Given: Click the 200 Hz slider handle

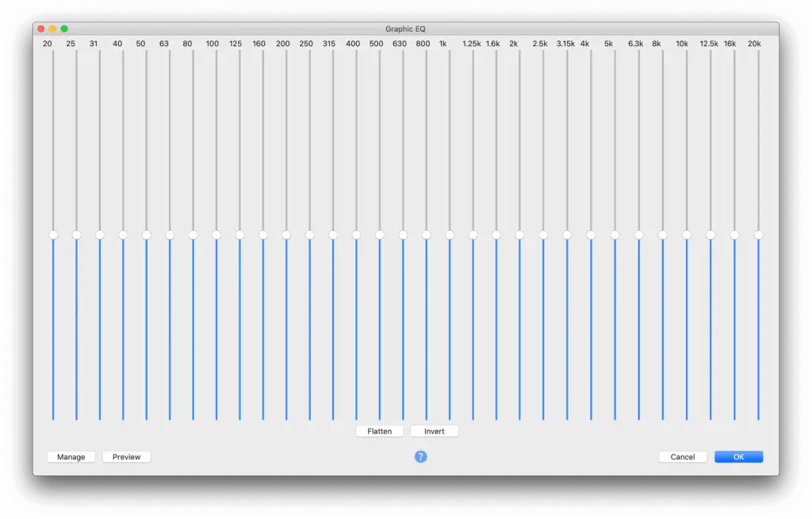Looking at the screenshot, I should tap(286, 236).
